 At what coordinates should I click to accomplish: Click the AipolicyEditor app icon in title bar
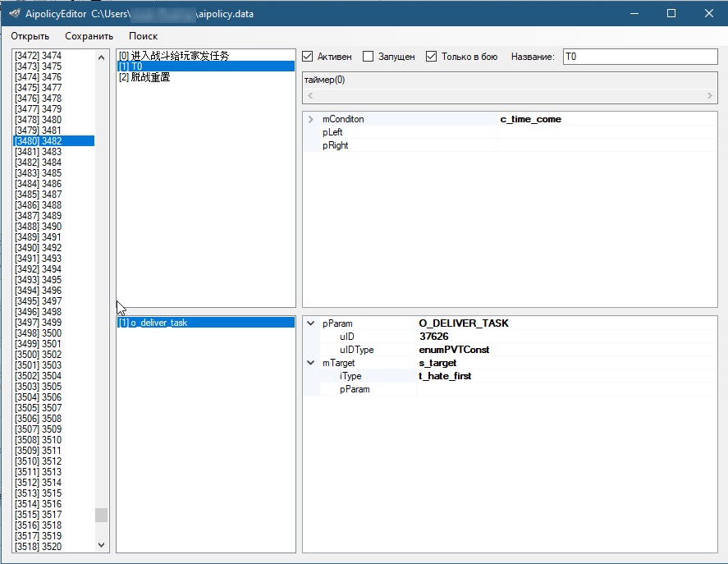coord(14,13)
